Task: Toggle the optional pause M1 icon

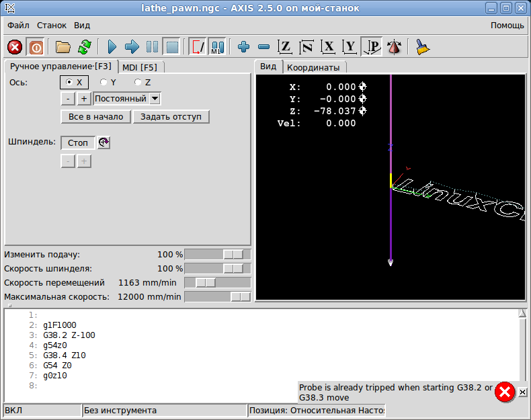Action: (217, 47)
